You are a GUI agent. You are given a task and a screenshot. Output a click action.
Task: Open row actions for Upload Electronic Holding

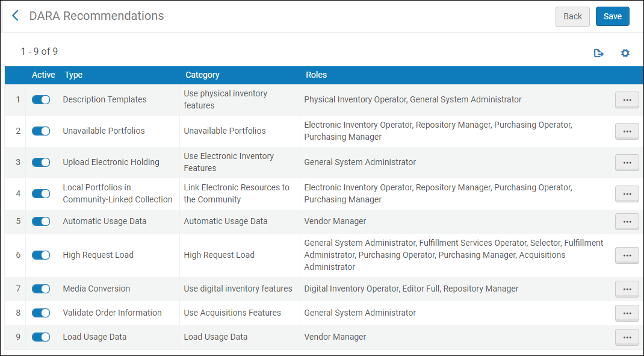(627, 163)
